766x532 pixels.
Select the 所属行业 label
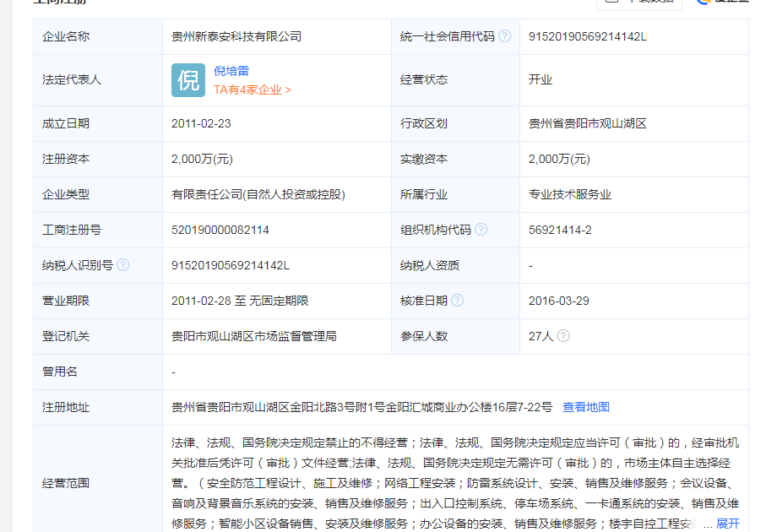point(424,194)
